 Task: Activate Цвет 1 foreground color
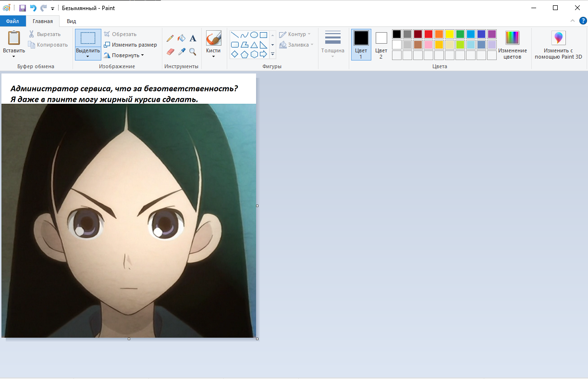click(361, 44)
